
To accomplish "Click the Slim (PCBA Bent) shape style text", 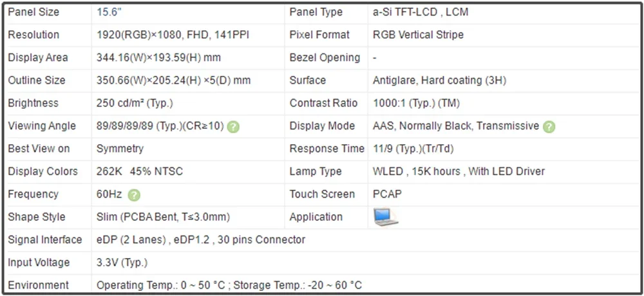I will 163,217.
